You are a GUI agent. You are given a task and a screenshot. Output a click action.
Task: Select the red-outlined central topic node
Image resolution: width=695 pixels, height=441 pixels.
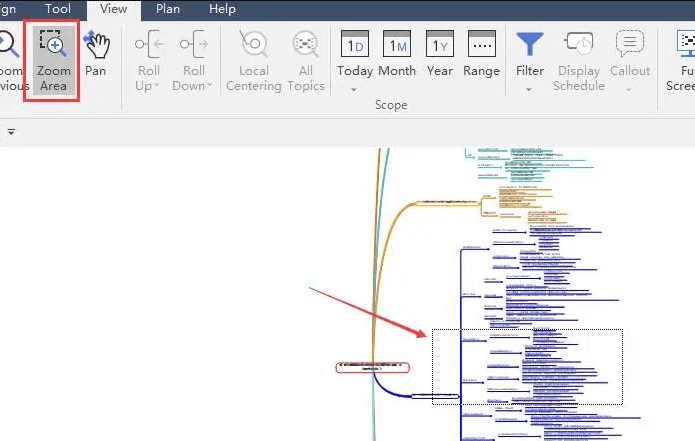[x=372, y=366]
